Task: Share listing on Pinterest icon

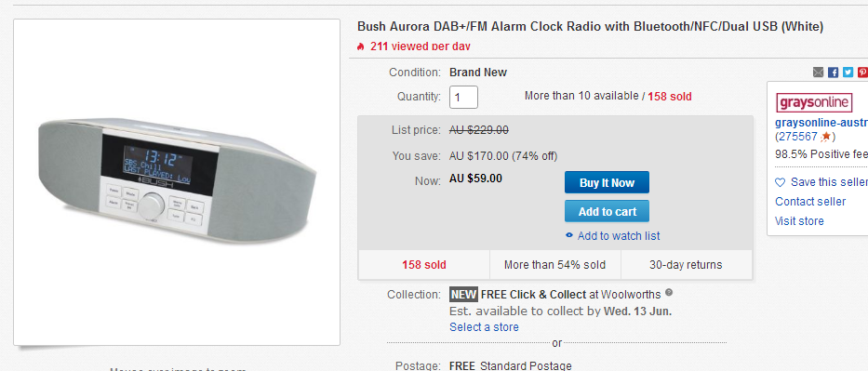Action: 863,73
